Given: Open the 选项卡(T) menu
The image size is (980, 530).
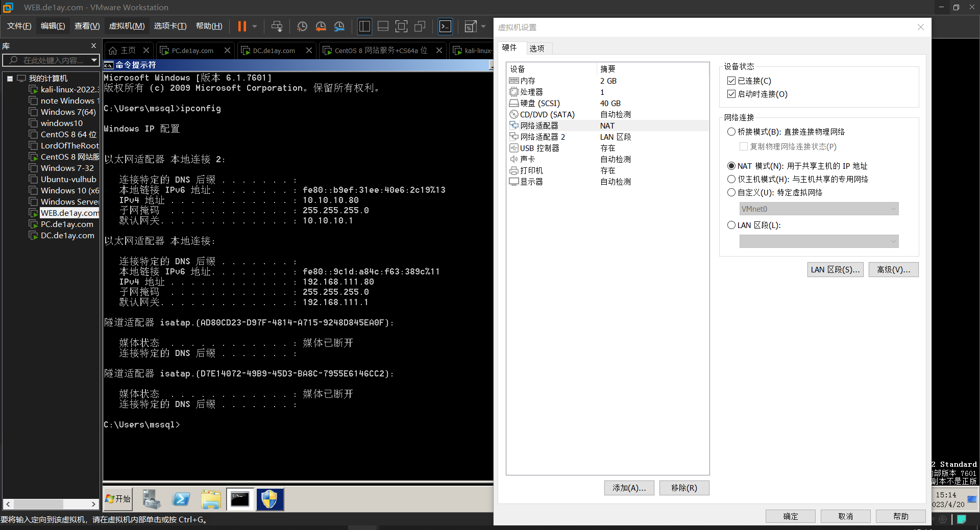Looking at the screenshot, I should coord(170,26).
